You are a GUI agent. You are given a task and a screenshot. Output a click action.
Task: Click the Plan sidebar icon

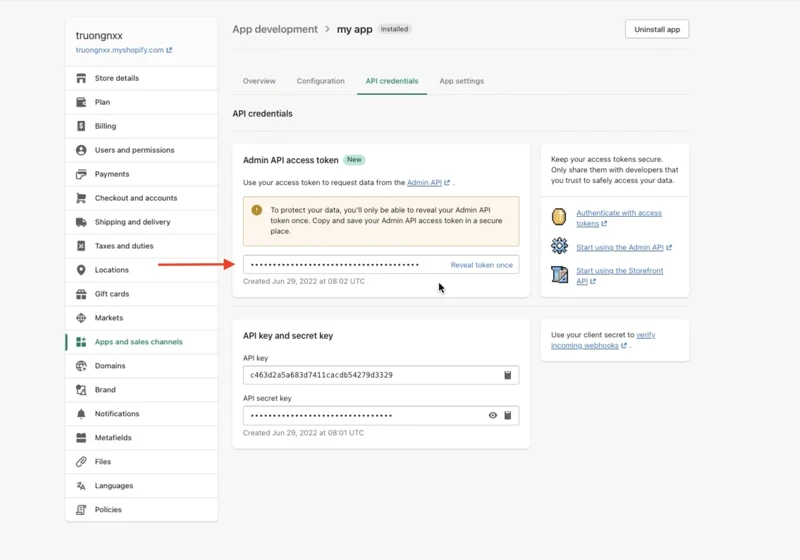(x=81, y=102)
